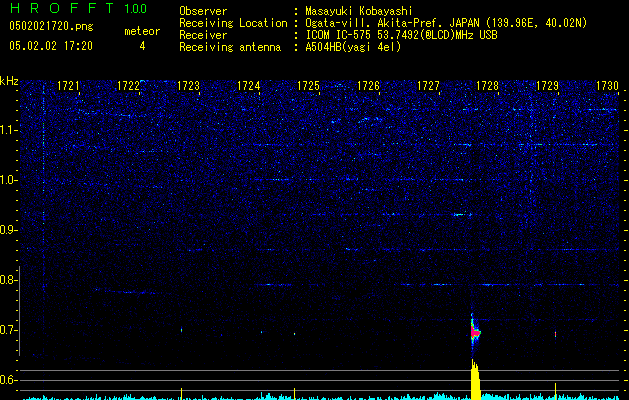Select the Ogata-vill. Akita-Pref. JAPAN location text
The width and height of the screenshot is (629, 400).
[x=446, y=23]
